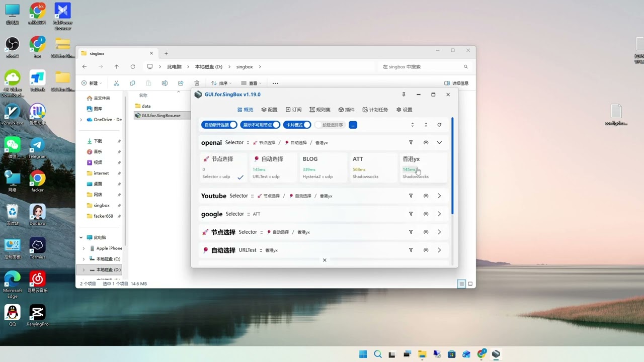Open the 查看 view dropdown in Explorer
Image resolution: width=644 pixels, height=362 pixels.
coord(251,83)
